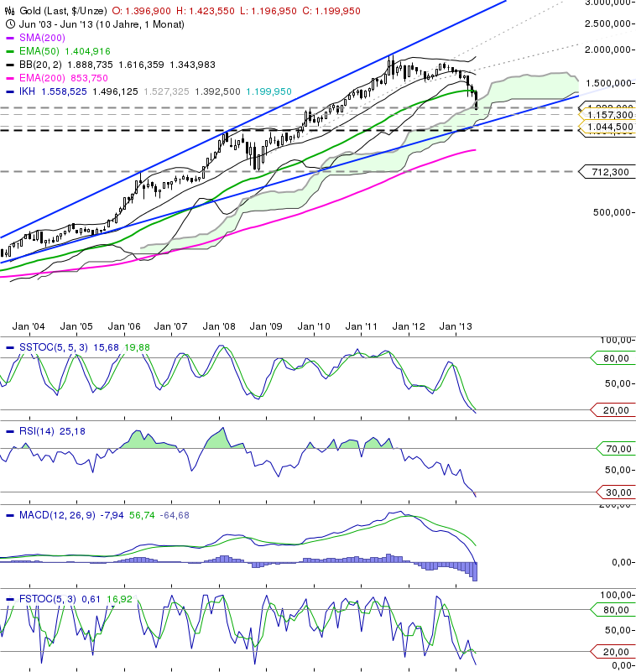The width and height of the screenshot is (636, 672).
Task: Click the MACD 0,00 axis label
Action: click(621, 562)
